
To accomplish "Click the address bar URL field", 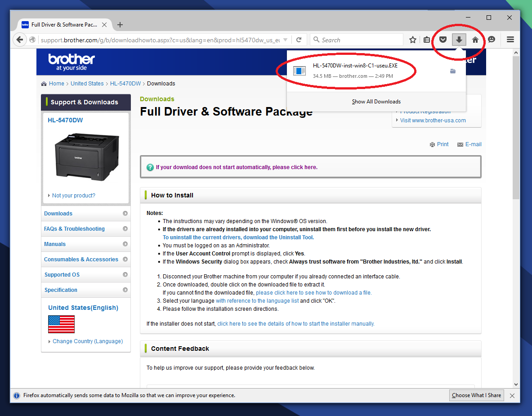I will click(161, 40).
